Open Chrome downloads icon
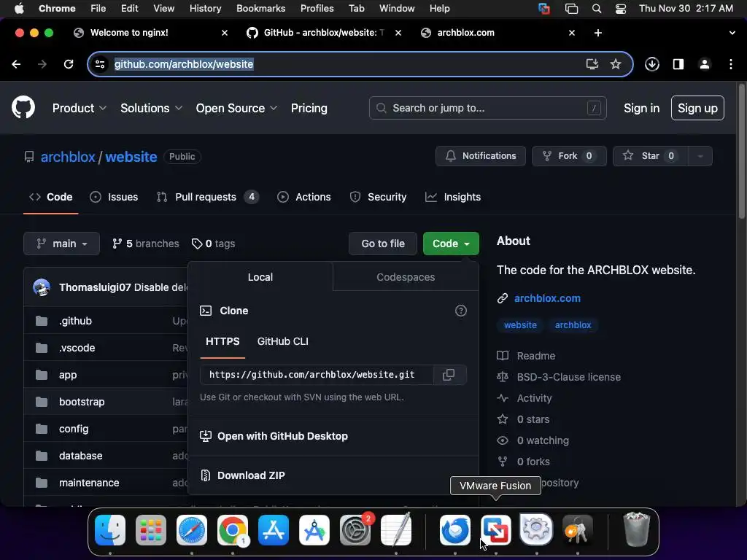The width and height of the screenshot is (747, 560). [x=651, y=64]
